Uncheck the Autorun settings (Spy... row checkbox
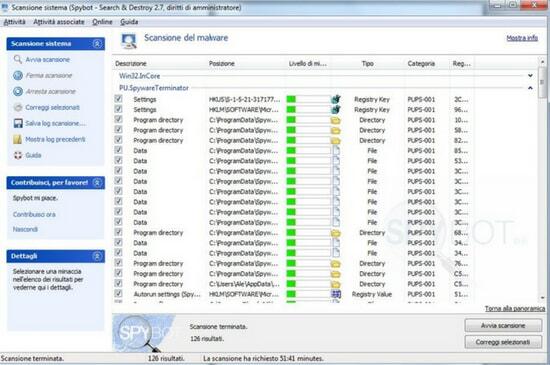This screenshot has height=365, width=550. click(x=119, y=293)
